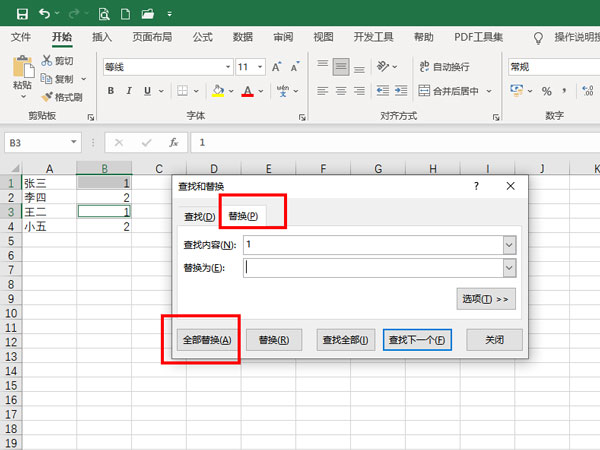Click the Undo arrow icon
Image resolution: width=600 pixels, height=450 pixels.
pyautogui.click(x=45, y=14)
